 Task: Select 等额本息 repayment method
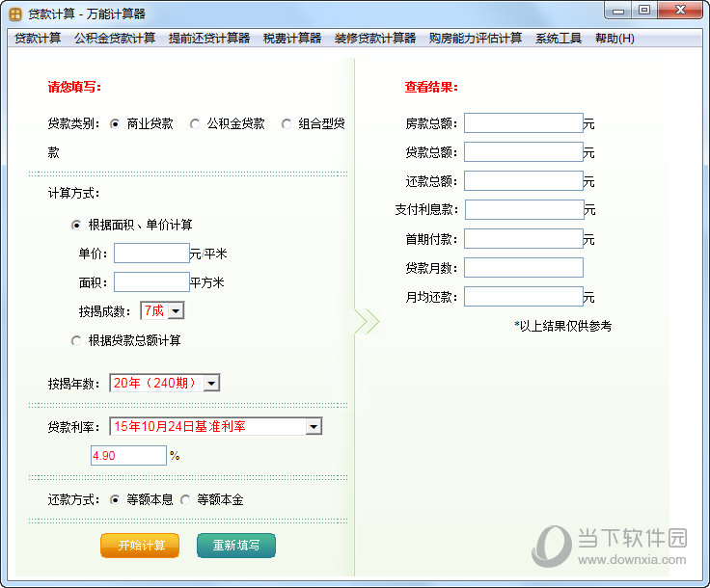click(x=115, y=499)
